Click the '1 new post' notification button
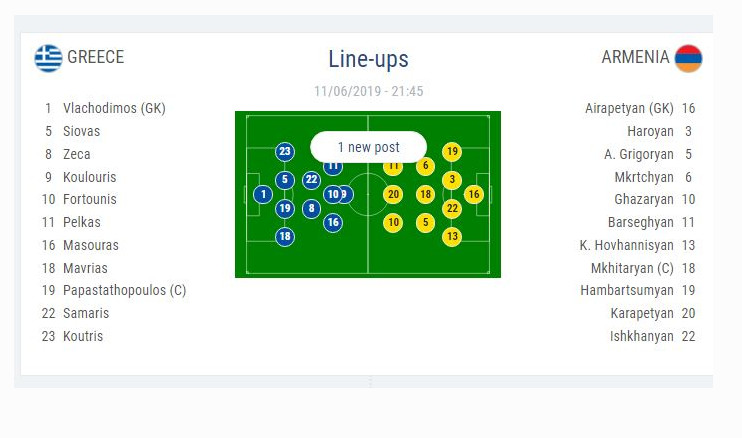 tap(369, 147)
